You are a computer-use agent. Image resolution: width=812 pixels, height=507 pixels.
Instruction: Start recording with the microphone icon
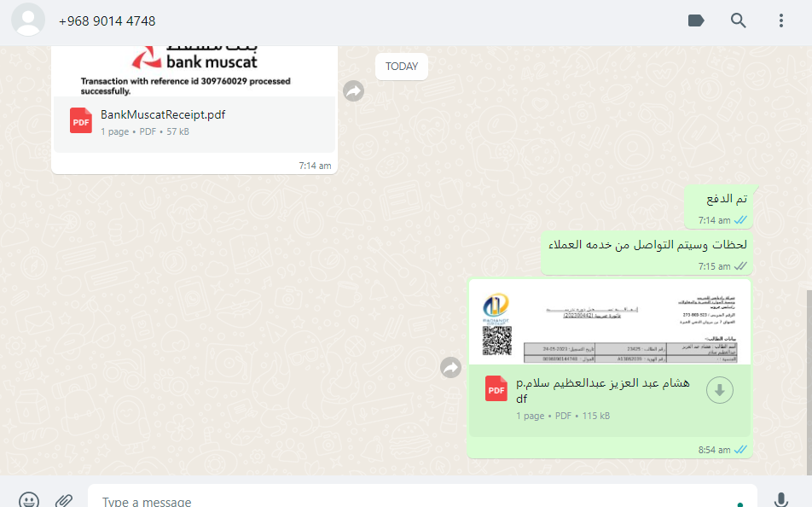[x=781, y=499]
